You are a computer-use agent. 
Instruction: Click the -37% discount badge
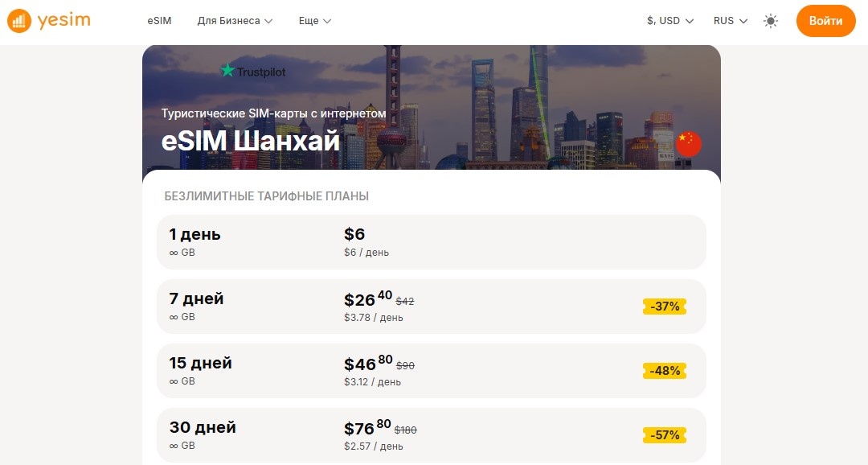coord(665,307)
